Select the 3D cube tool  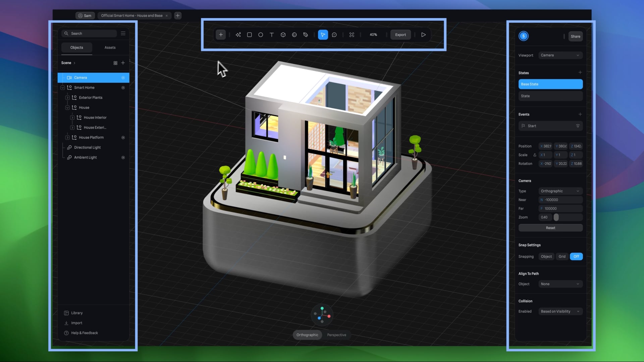(283, 35)
